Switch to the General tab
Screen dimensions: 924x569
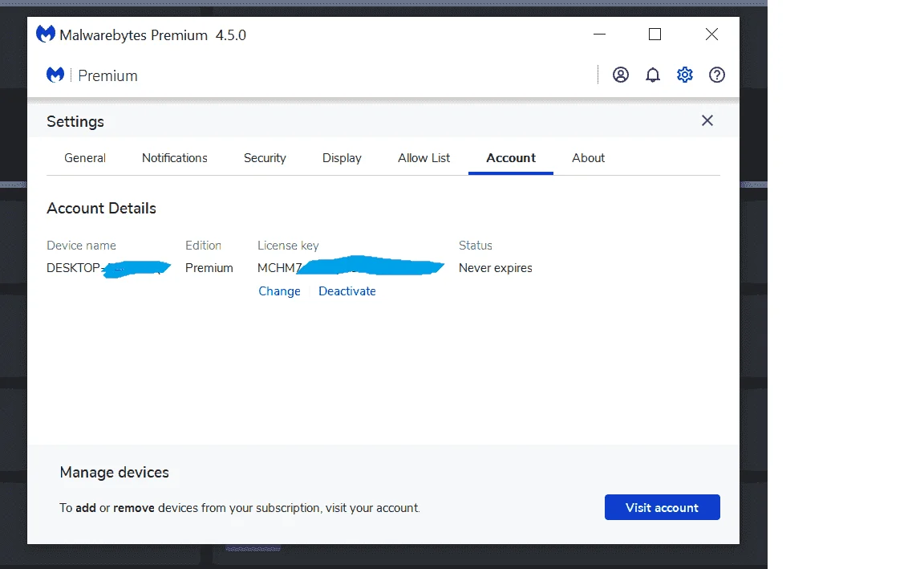[85, 158]
